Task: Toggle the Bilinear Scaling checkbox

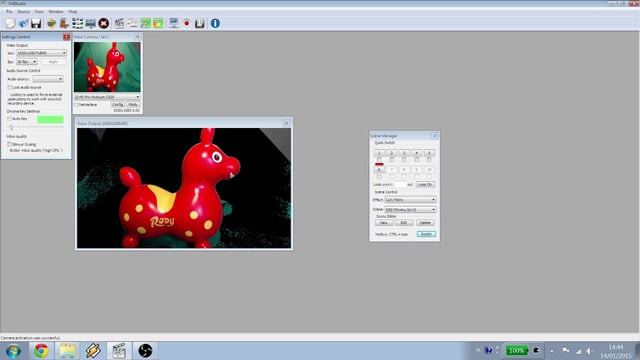Action: (10, 144)
